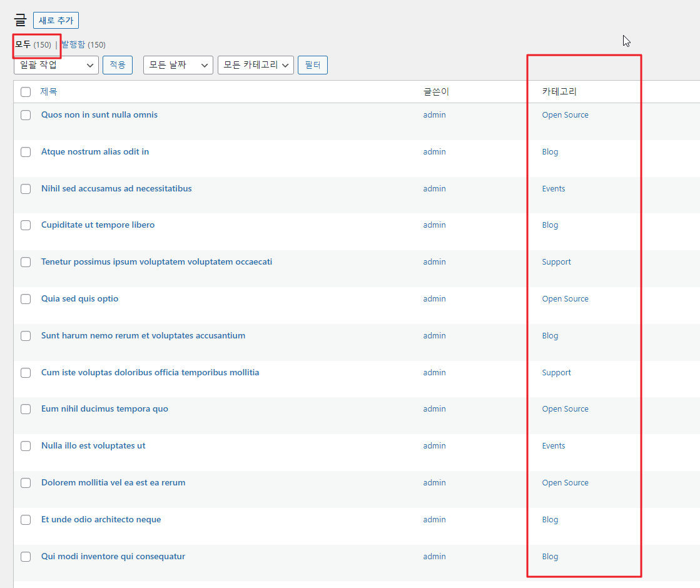The height and width of the screenshot is (588, 700).
Task: Open post Dolorem mollitia vel ea est ea rerum
Action: point(113,483)
